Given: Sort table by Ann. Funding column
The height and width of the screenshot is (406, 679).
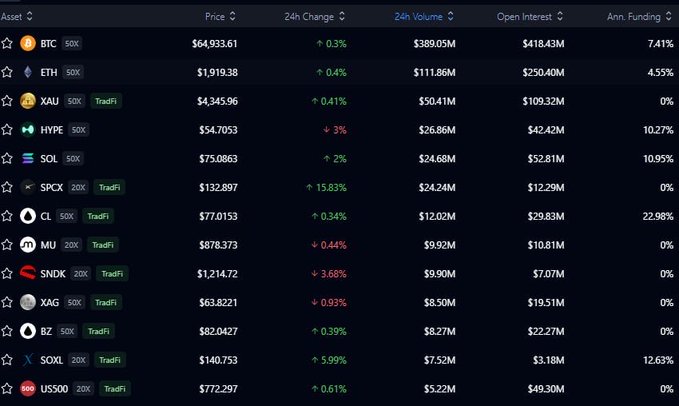Looking at the screenshot, I should pos(639,16).
